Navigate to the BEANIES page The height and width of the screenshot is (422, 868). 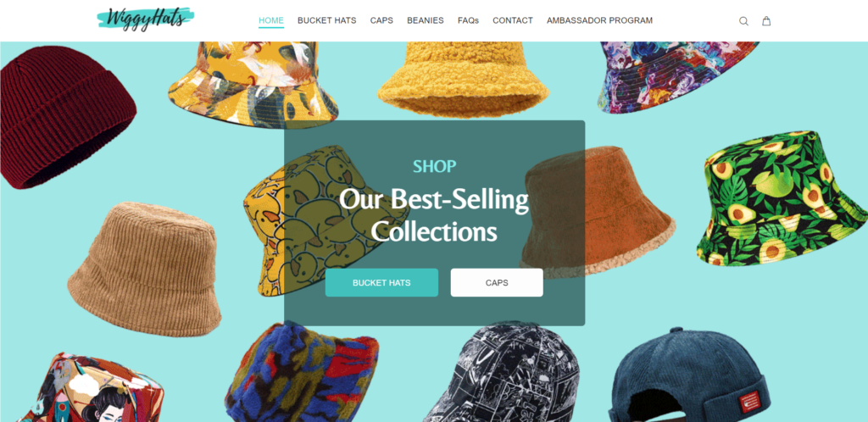point(426,20)
